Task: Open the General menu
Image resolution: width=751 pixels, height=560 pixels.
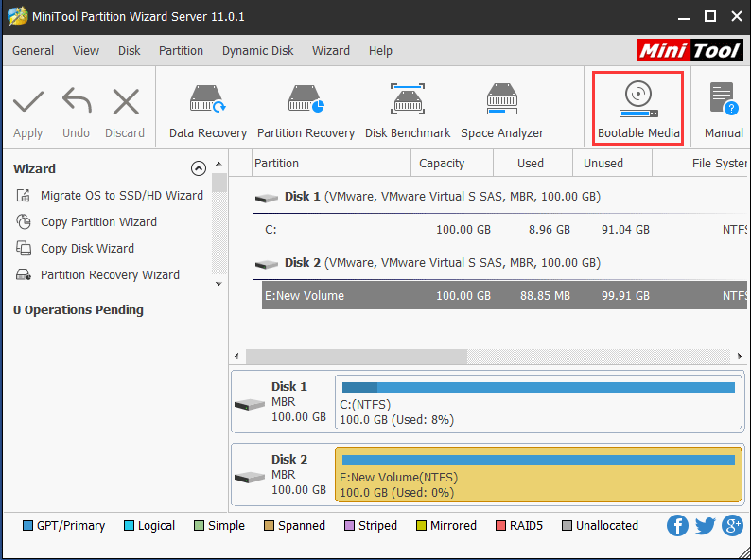Action: coord(33,51)
